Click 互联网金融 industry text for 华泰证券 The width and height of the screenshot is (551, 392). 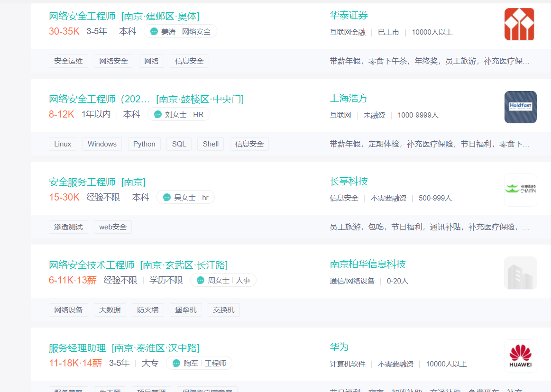(x=348, y=32)
